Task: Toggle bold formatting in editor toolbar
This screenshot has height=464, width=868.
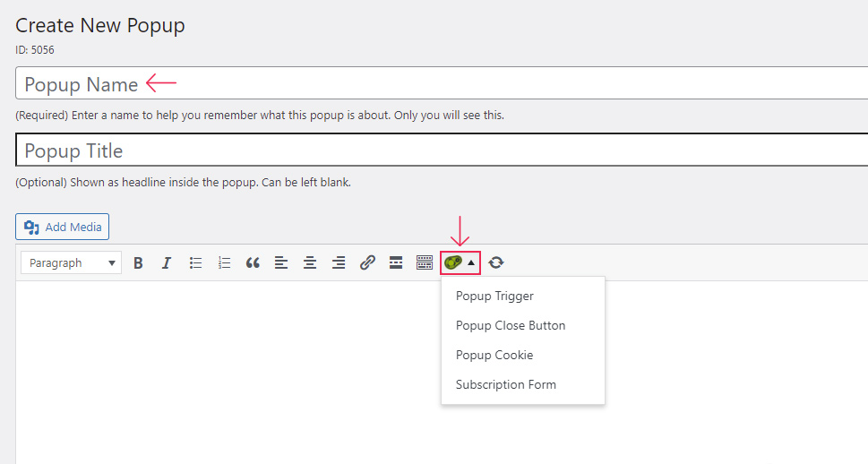Action: [138, 263]
